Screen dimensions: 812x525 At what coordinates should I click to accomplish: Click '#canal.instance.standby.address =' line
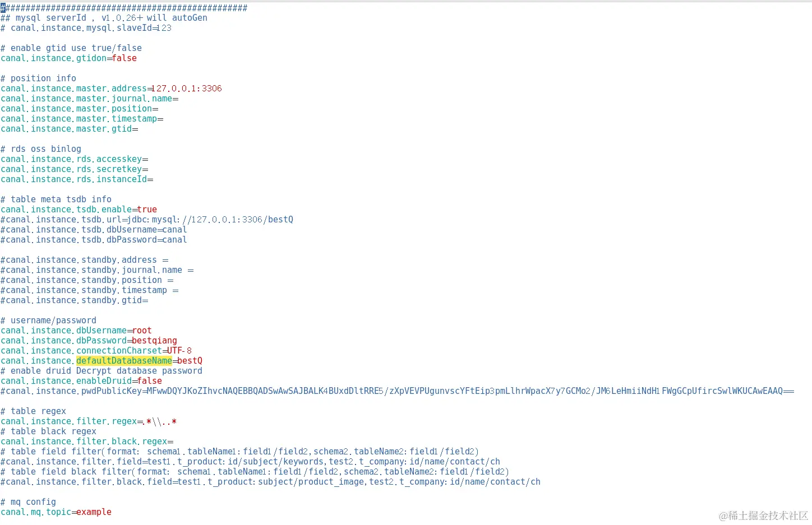coord(85,260)
